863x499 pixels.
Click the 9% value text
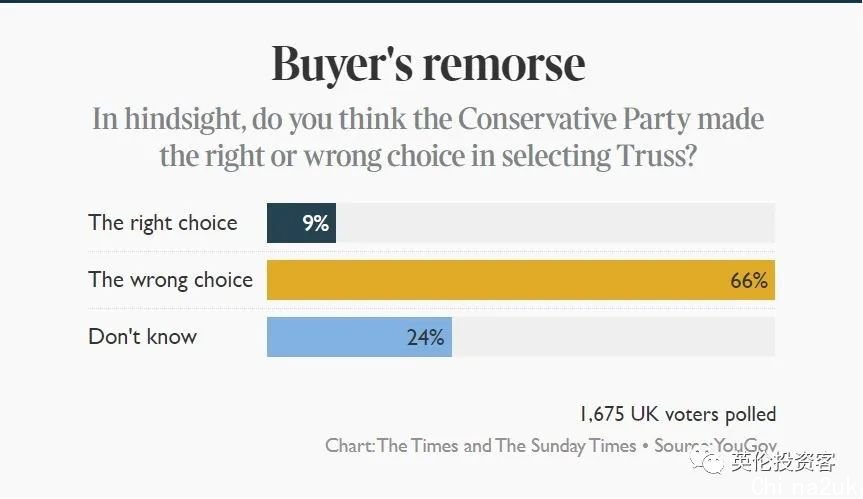tap(315, 223)
